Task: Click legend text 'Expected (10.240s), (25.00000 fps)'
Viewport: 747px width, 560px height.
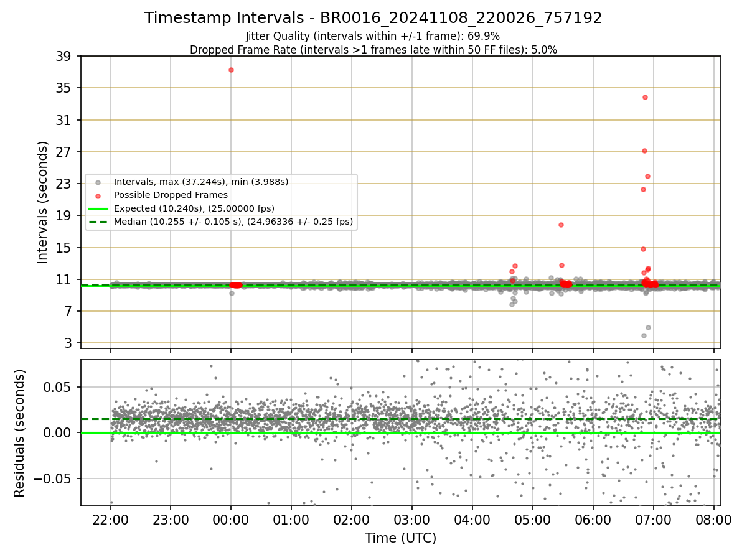Action: click(x=194, y=208)
